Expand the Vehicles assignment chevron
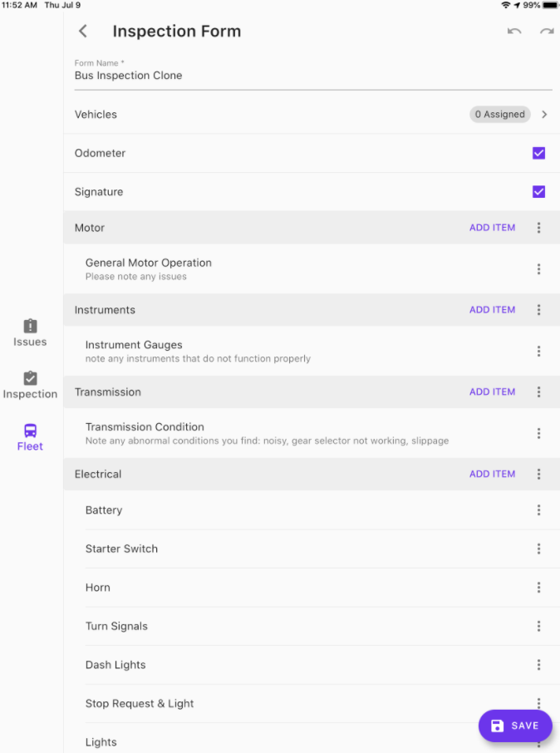The width and height of the screenshot is (560, 753). pyautogui.click(x=544, y=115)
